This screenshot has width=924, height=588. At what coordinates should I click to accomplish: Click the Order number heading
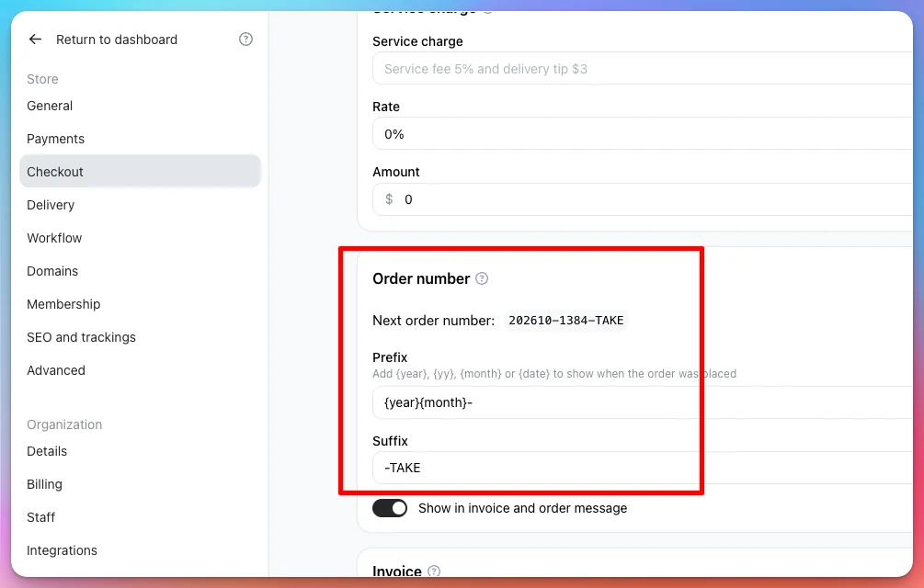421,278
